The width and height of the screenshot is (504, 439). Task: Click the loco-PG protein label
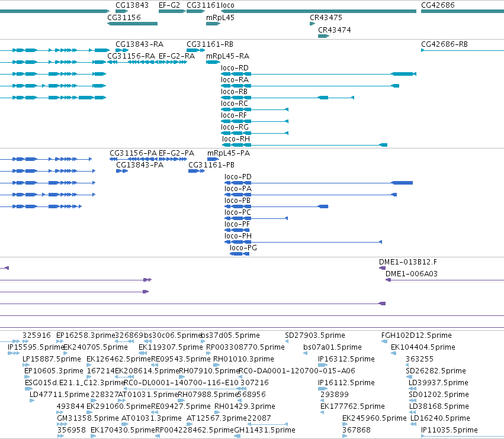243,247
